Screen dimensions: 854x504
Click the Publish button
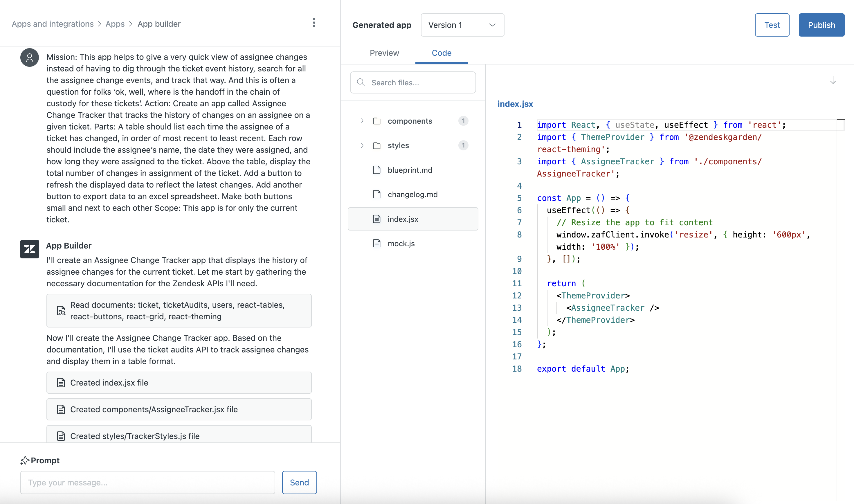[x=821, y=25]
